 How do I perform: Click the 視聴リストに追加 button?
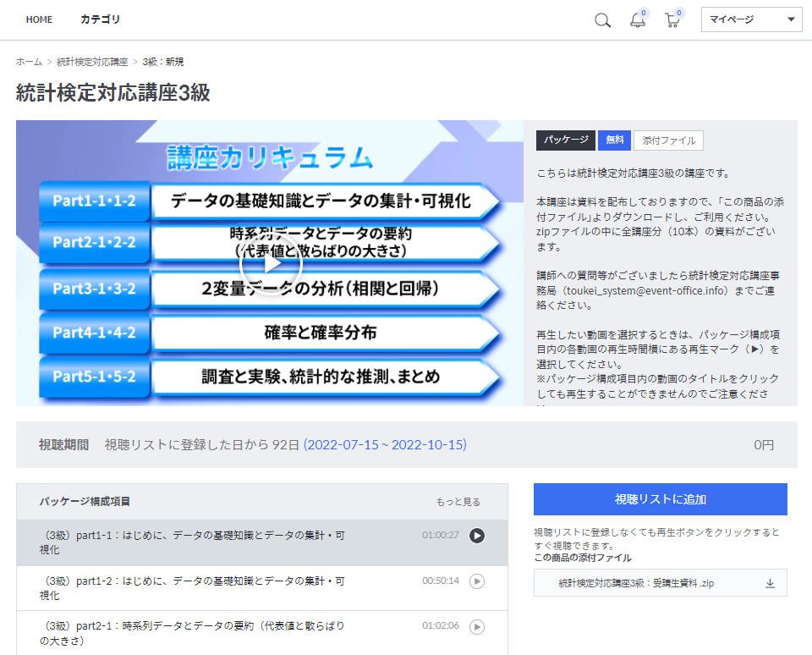pos(660,499)
